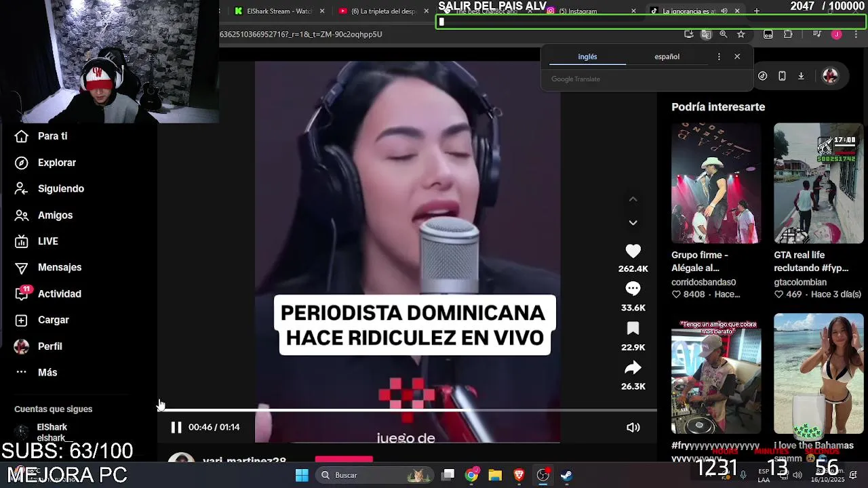Screen dimensions: 868x488
Task: Open the Chrome profile avatar J
Action: click(837, 34)
